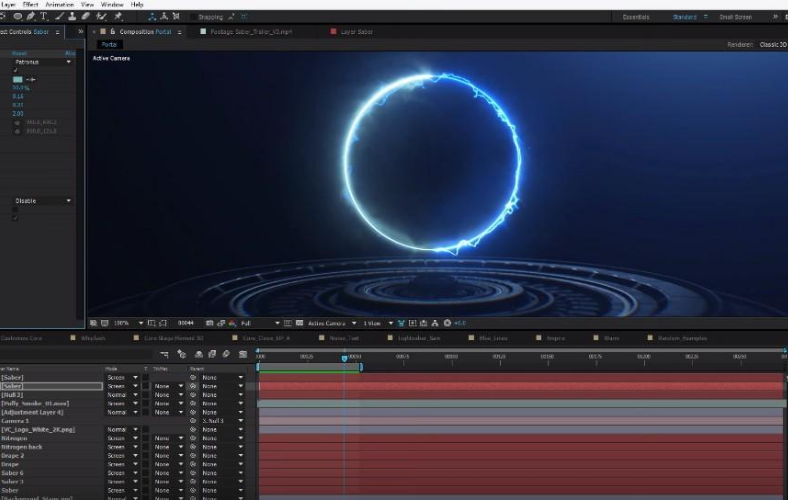788x500 pixels.
Task: Toggle lock on Composition Portal panel
Action: point(113,32)
